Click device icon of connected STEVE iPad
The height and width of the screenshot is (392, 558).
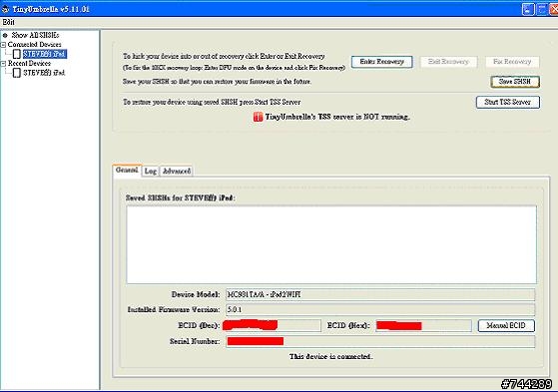[x=16, y=54]
